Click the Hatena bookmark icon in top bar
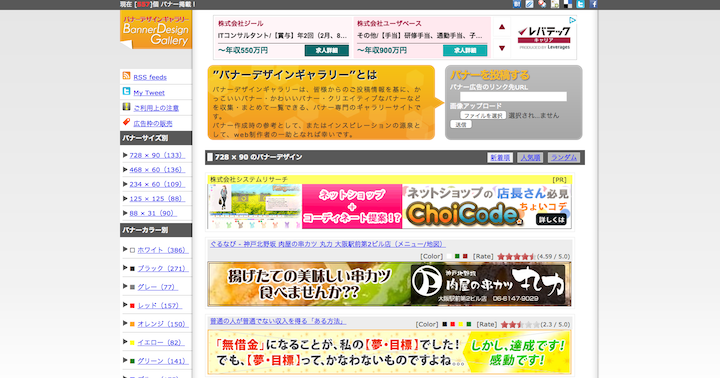The width and height of the screenshot is (720, 378). click(x=517, y=4)
